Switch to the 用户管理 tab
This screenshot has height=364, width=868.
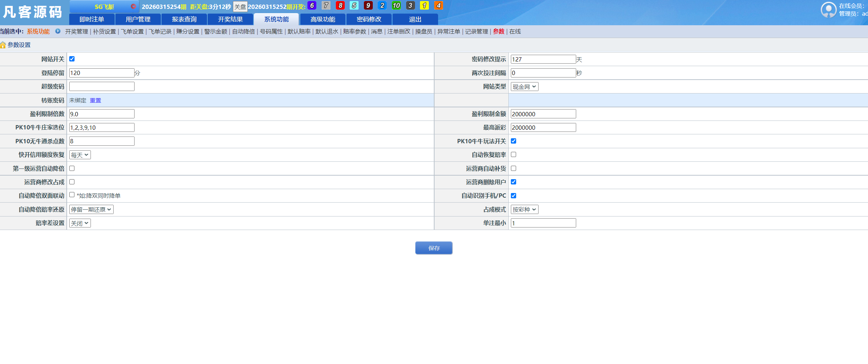point(138,19)
